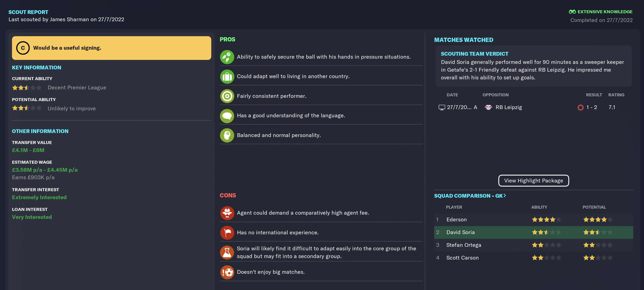Click 'Completed on 27/7/2022' text
The image size is (644, 290).
click(601, 20)
